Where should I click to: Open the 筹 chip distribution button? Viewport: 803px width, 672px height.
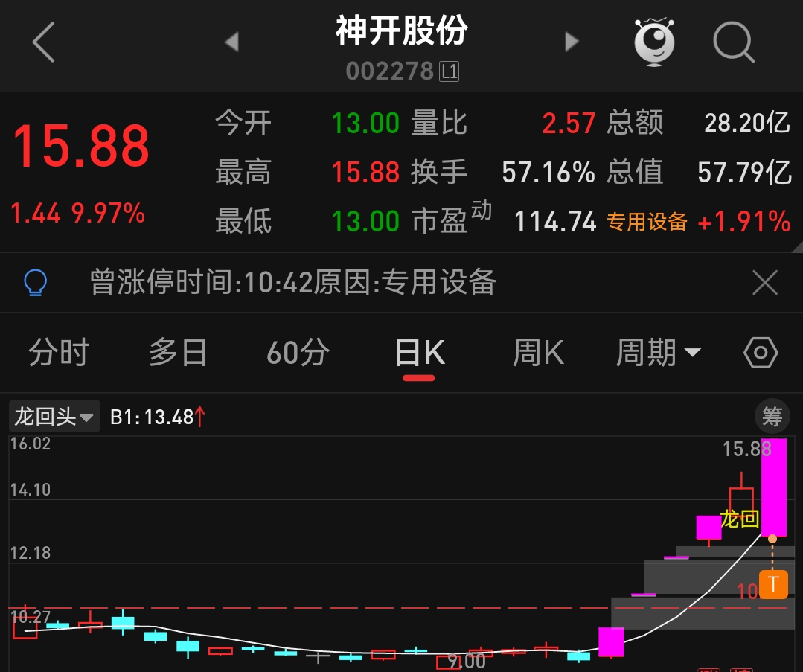772,416
